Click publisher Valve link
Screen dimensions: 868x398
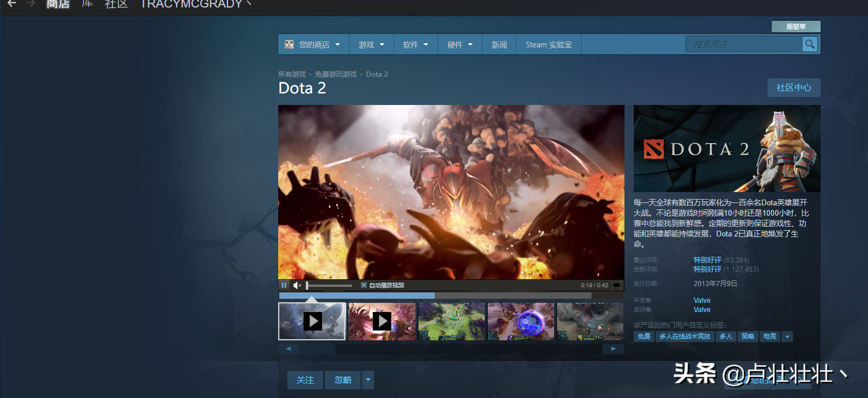[702, 310]
